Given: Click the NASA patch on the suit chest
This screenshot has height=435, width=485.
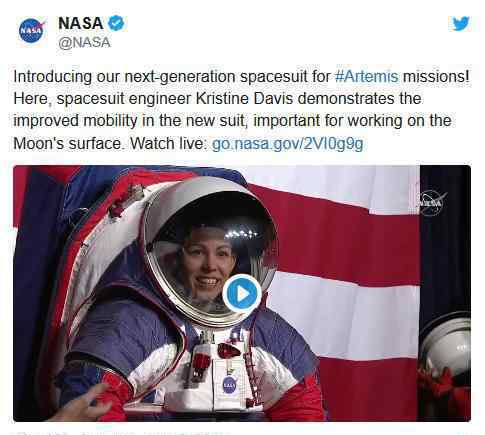Looking at the screenshot, I should pos(229,385).
